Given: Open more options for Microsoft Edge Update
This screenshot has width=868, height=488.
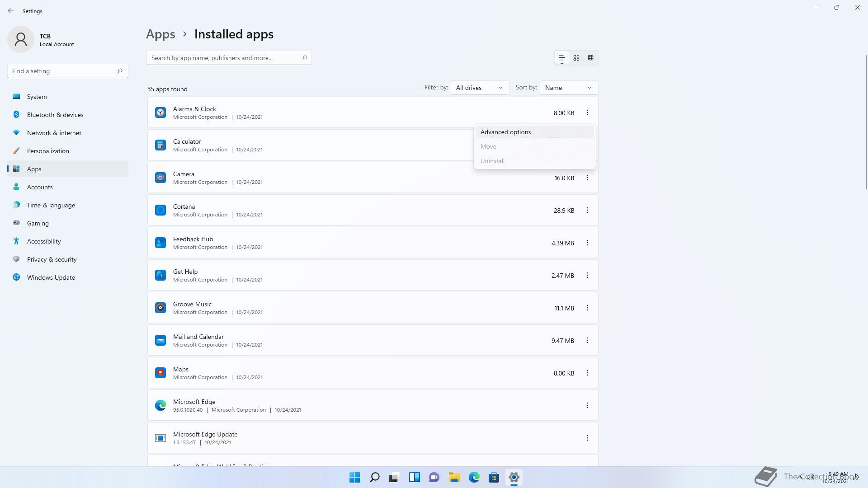Looking at the screenshot, I should [x=587, y=438].
